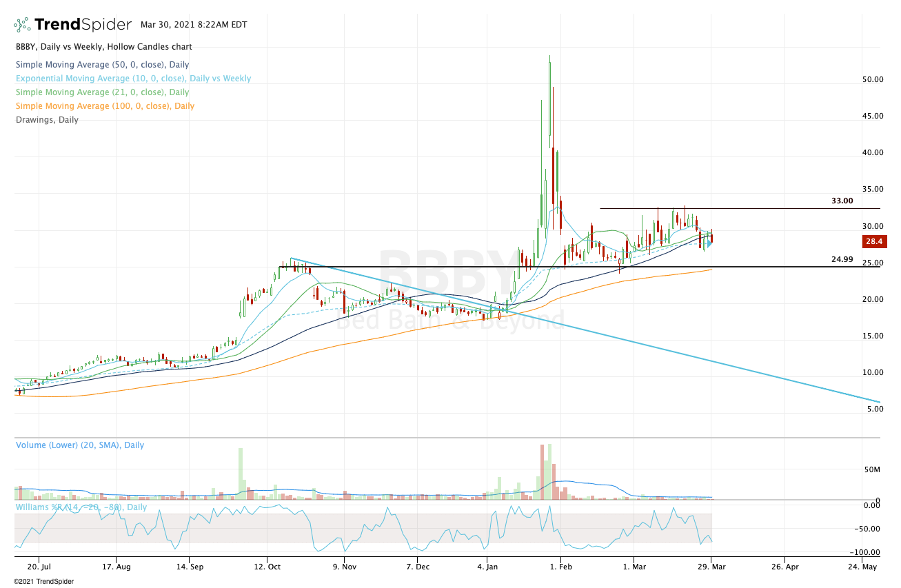Click the 10.00 price axis label
Screen dimensions: 901x588
click(873, 372)
